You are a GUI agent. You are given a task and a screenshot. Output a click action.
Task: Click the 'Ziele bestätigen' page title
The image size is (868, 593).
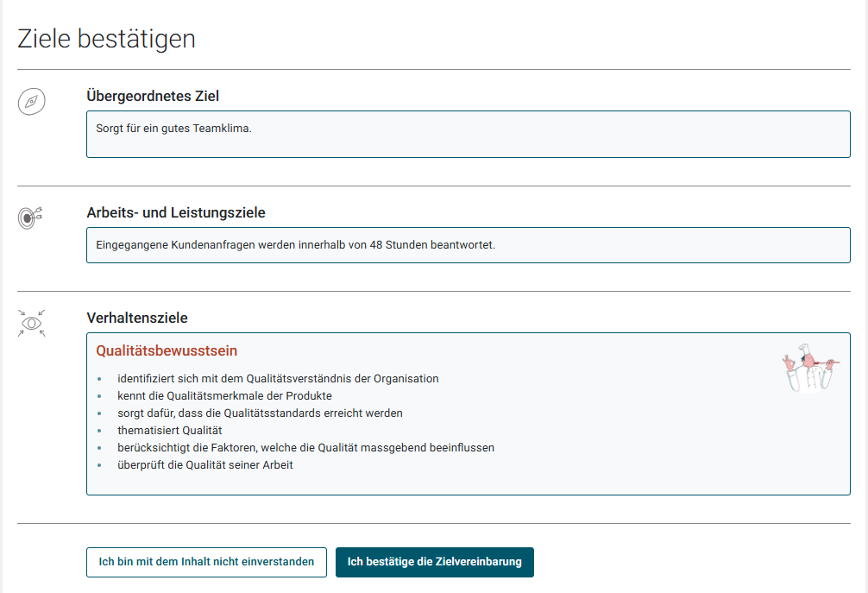point(105,38)
